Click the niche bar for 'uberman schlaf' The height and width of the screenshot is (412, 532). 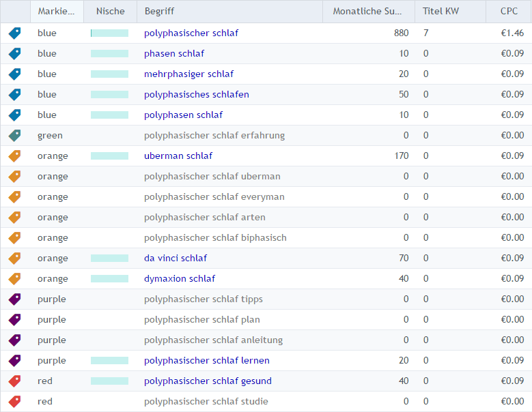point(109,156)
